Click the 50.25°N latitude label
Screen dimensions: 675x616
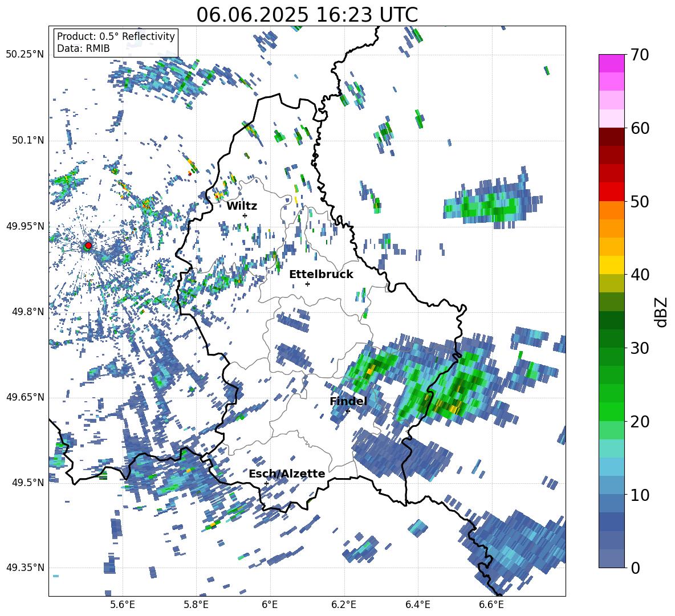pyautogui.click(x=25, y=55)
